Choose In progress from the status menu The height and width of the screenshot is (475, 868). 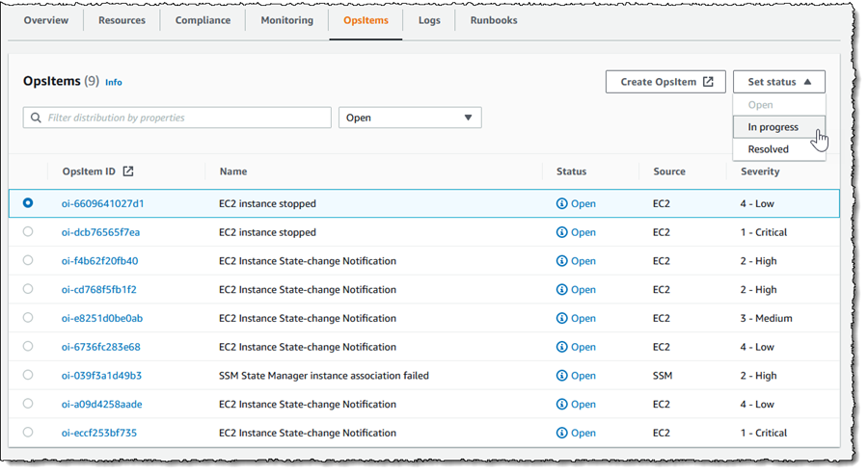click(x=773, y=127)
